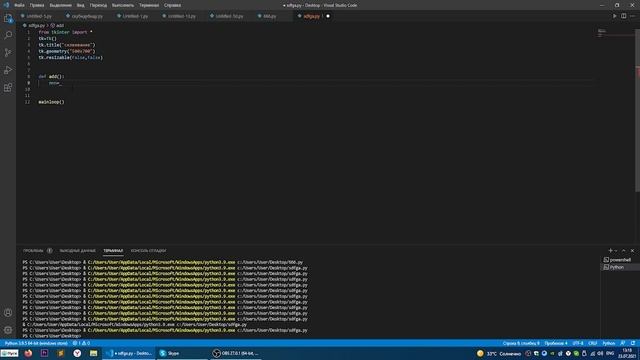The image size is (640, 360).
Task: Open Adobe Premiere from the taskbar
Action: click(44, 353)
